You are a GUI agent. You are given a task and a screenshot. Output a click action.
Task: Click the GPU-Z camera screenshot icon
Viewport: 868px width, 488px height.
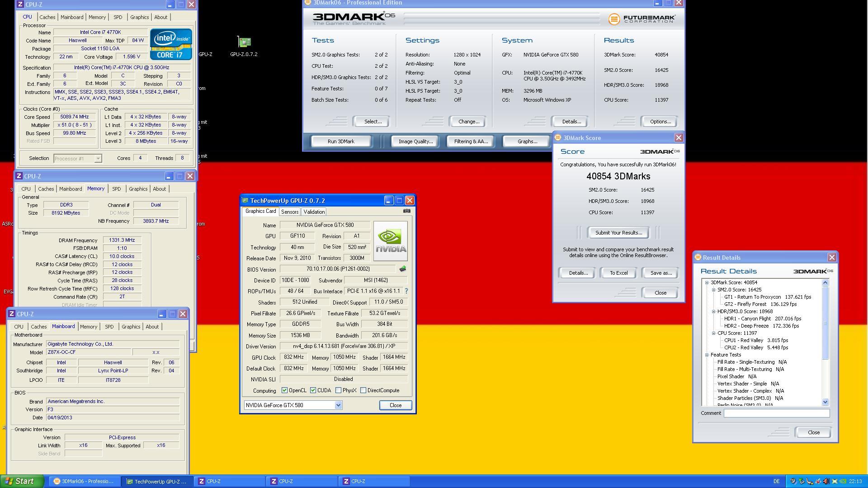point(406,211)
